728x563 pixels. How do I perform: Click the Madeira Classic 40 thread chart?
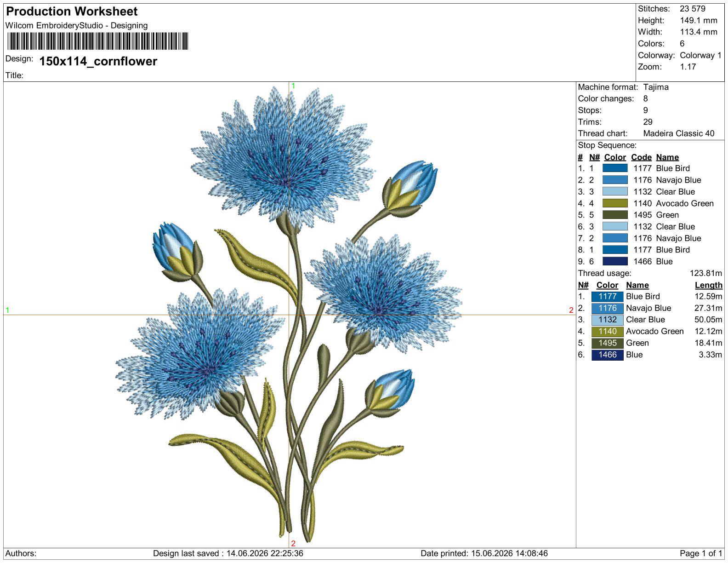679,133
